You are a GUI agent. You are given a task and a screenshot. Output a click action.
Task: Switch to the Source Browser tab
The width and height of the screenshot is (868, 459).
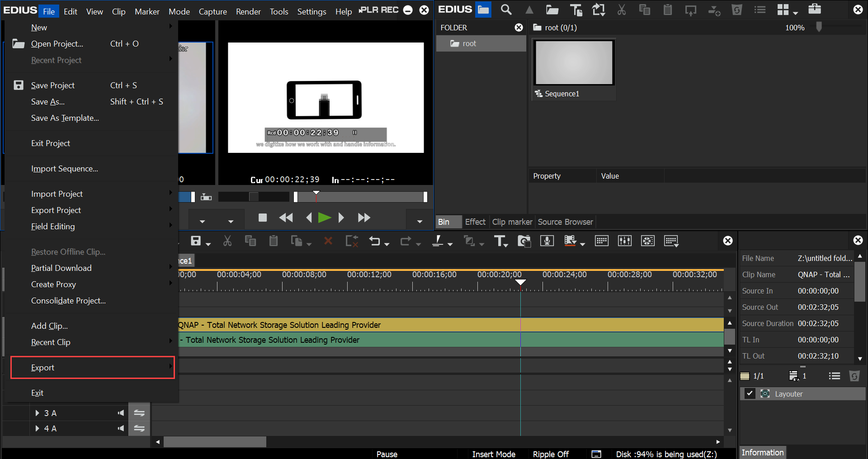(x=565, y=222)
